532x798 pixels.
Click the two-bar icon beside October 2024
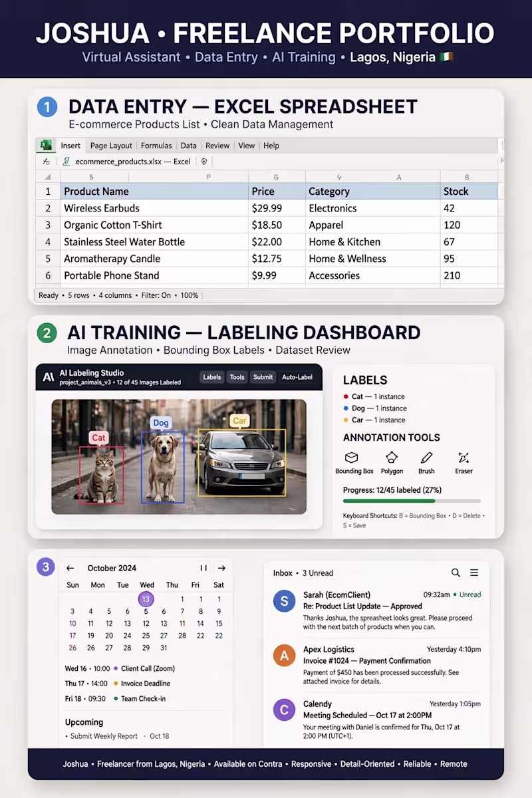tap(203, 569)
